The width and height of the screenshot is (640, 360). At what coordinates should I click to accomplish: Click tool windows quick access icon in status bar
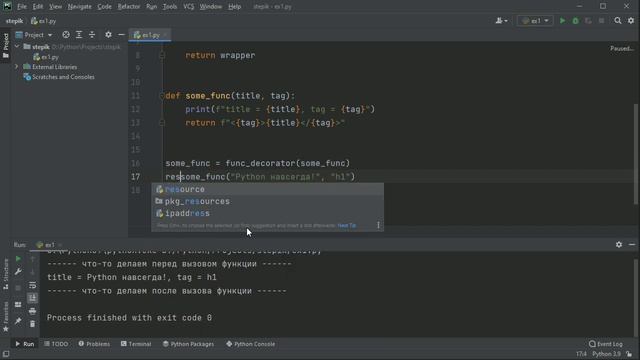(x=6, y=354)
